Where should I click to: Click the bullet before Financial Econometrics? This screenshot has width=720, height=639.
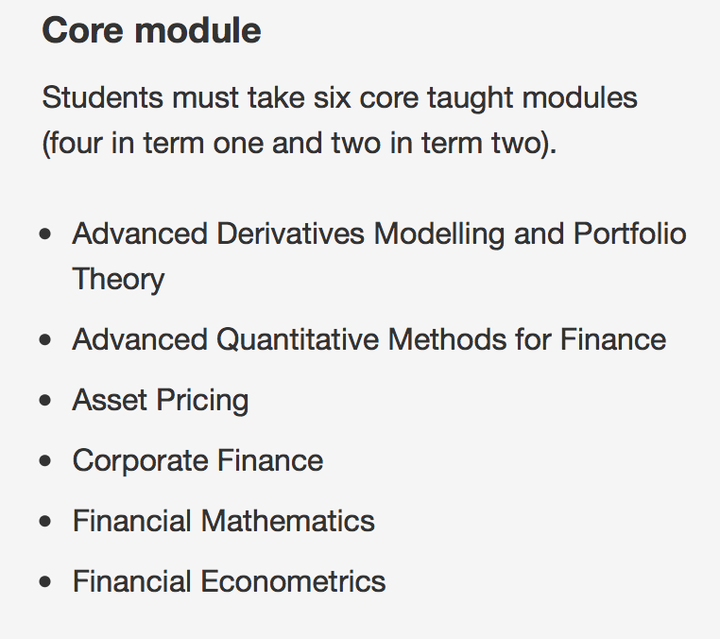[45, 582]
